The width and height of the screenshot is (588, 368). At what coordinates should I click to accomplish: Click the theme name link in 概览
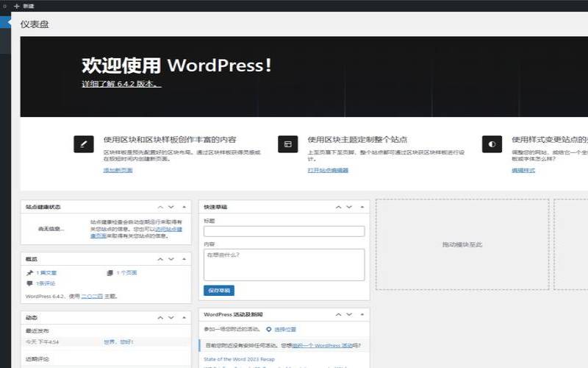click(92, 297)
